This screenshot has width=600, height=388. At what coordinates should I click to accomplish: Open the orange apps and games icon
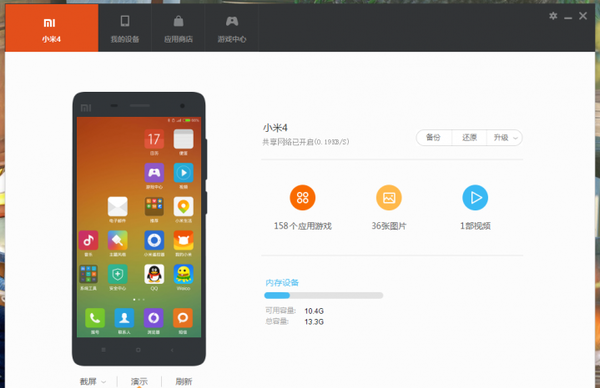[302, 198]
